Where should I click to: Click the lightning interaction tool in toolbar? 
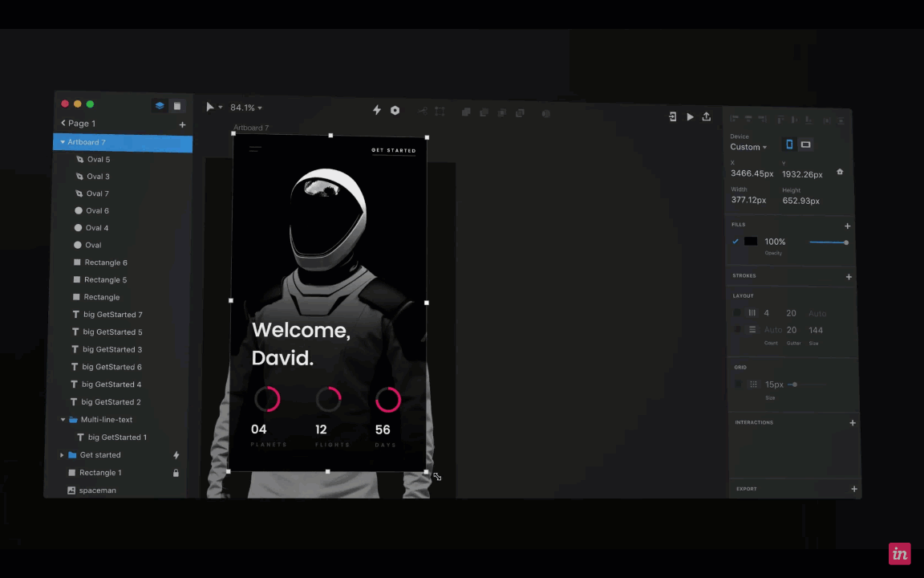(376, 110)
